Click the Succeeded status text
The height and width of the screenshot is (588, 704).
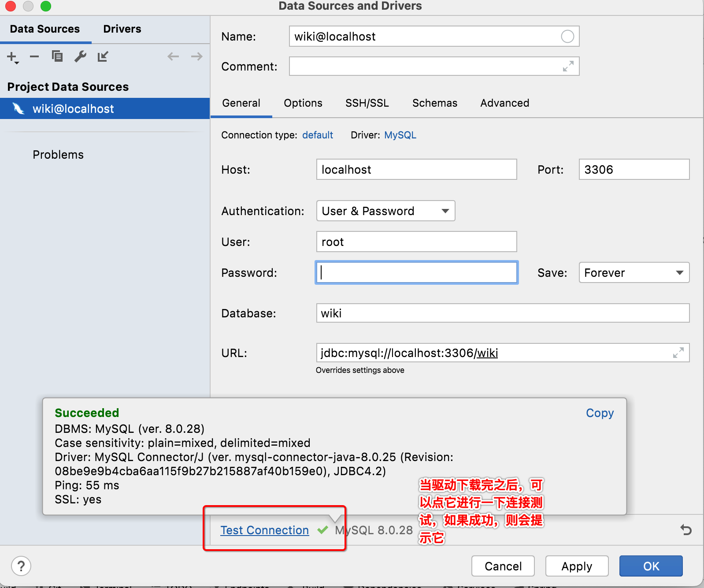click(87, 413)
